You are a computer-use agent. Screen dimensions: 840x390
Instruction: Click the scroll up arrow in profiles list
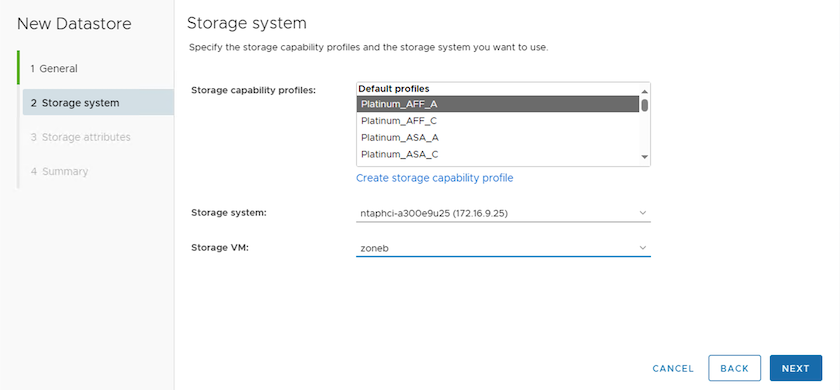[x=644, y=91]
